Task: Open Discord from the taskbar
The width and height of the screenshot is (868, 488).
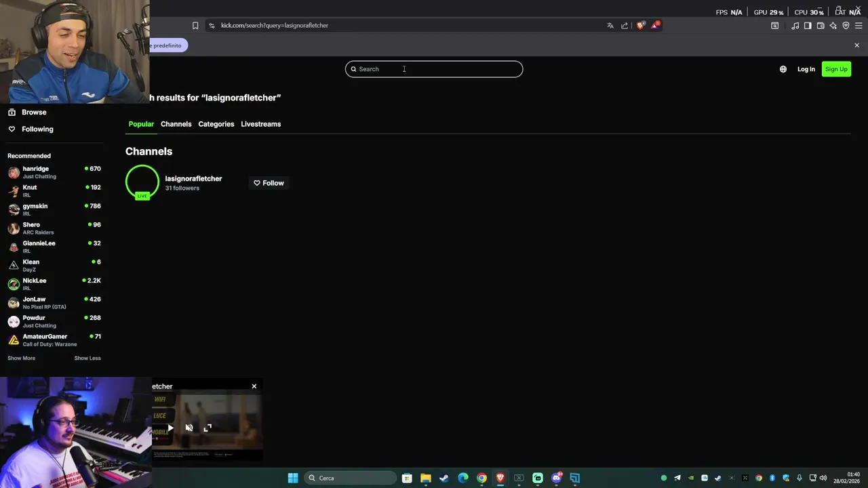Action: 557,478
